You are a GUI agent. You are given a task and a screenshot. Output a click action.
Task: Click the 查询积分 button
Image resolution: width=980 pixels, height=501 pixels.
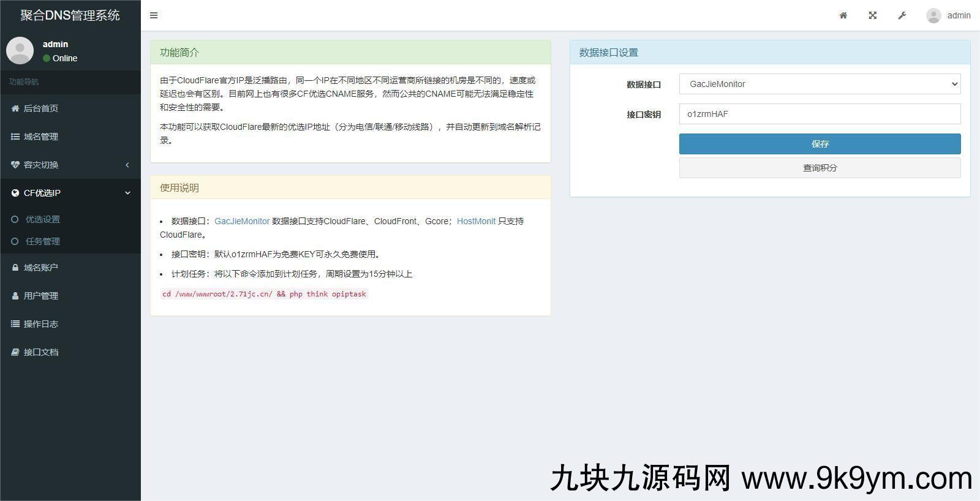[x=820, y=168]
